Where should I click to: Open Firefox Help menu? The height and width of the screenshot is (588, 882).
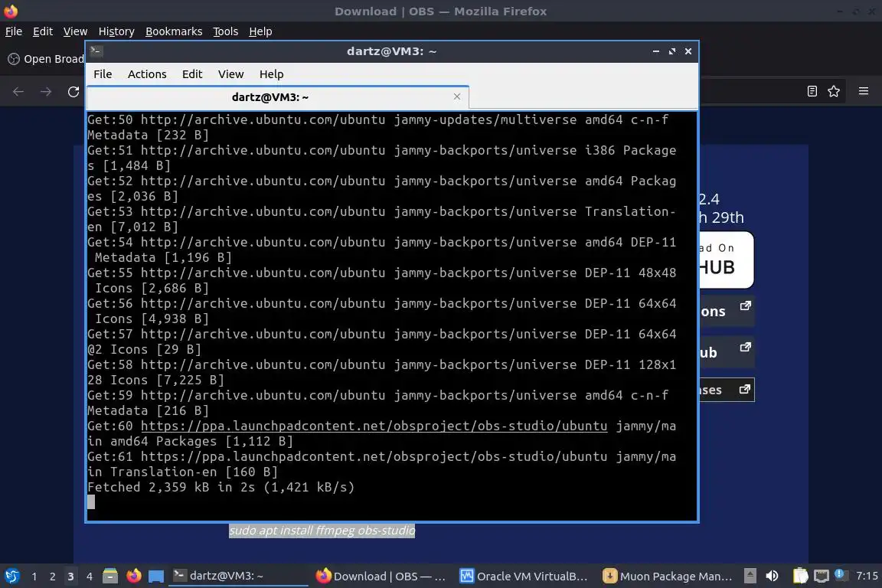(260, 31)
